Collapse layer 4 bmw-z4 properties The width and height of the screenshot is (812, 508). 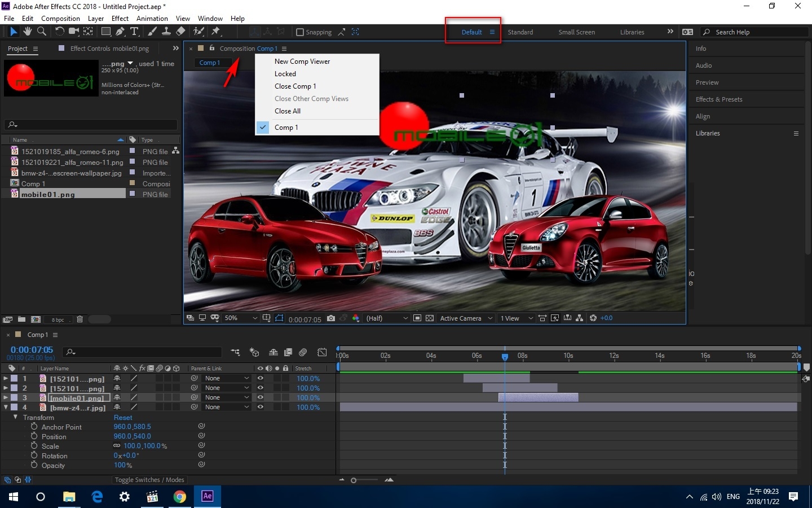point(6,407)
